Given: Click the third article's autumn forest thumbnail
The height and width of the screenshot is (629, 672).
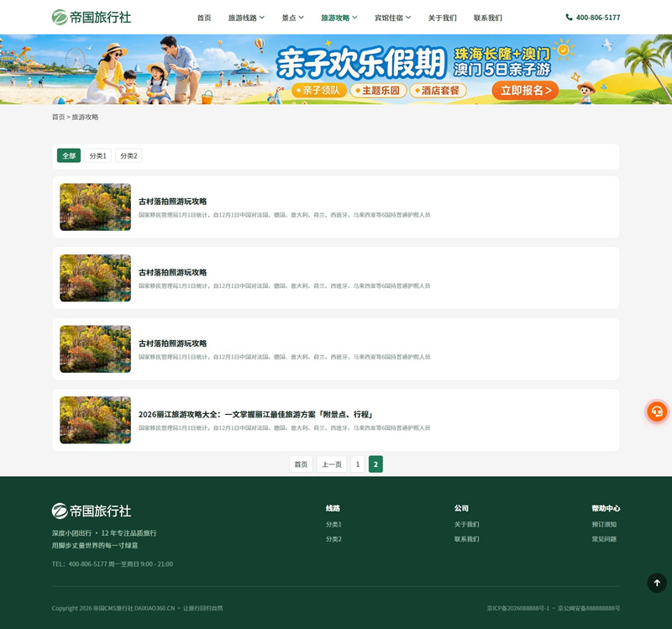Looking at the screenshot, I should pos(95,349).
